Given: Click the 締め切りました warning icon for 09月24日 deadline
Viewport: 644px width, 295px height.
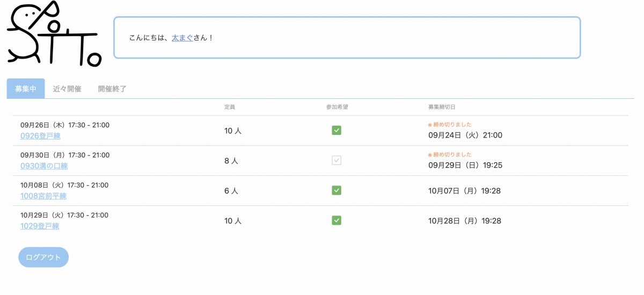Looking at the screenshot, I should [430, 125].
